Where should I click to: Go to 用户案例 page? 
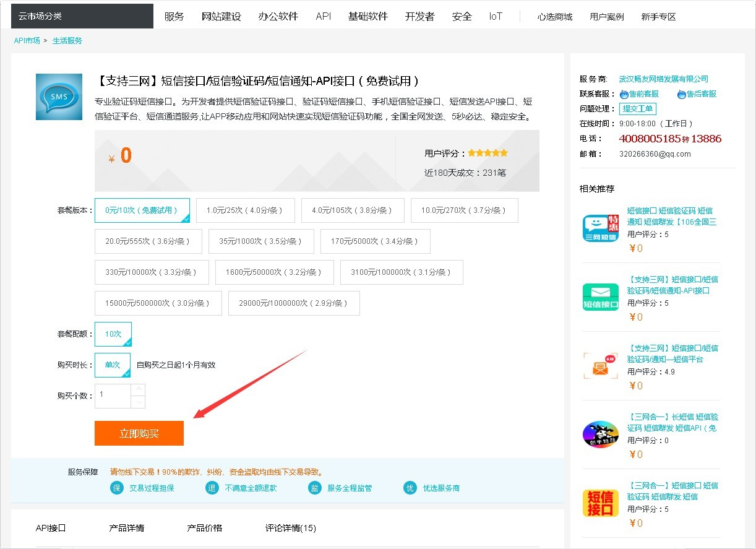(x=607, y=17)
